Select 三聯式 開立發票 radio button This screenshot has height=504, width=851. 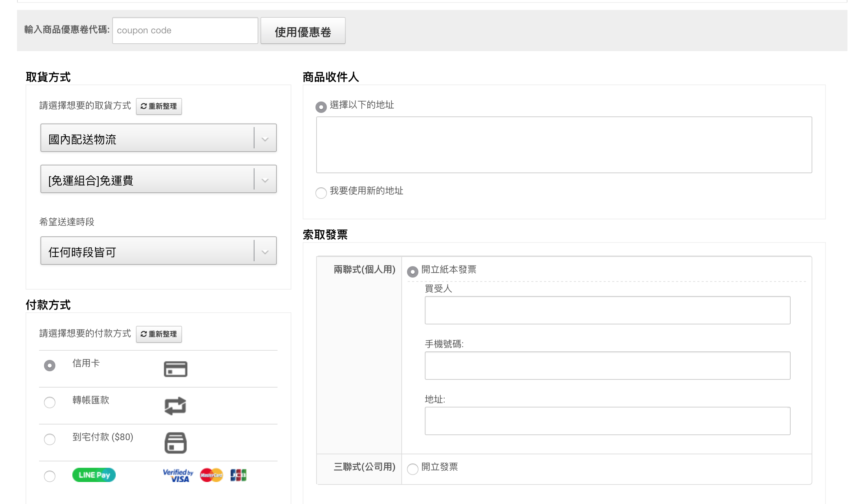413,469
